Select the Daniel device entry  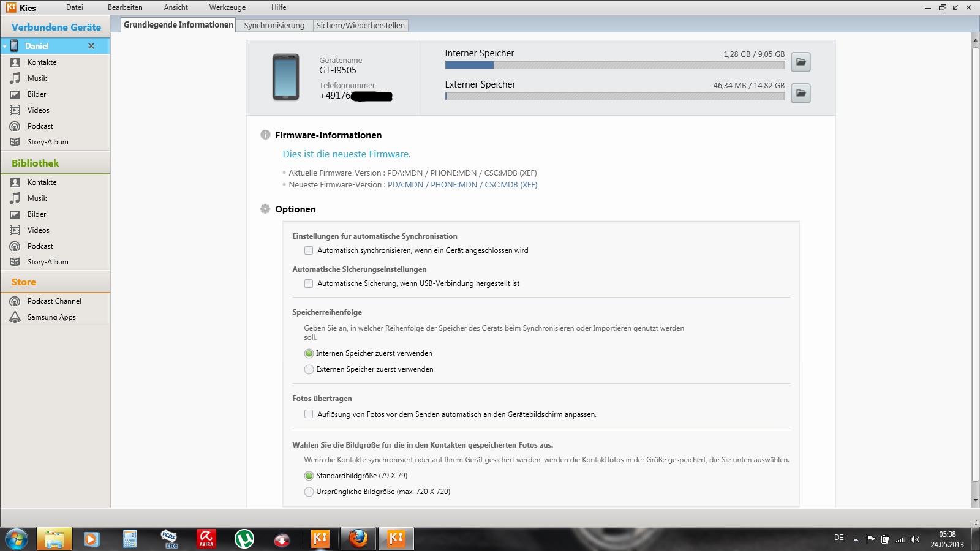(x=55, y=46)
